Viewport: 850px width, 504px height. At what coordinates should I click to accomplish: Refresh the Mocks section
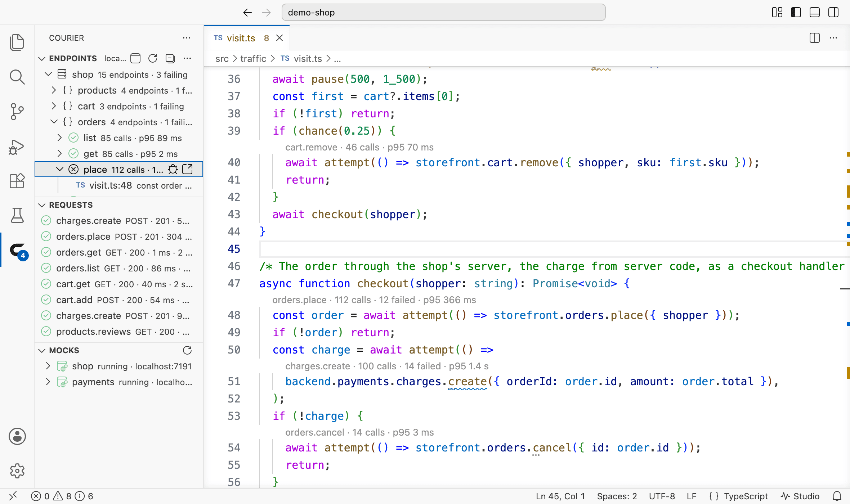(x=187, y=350)
